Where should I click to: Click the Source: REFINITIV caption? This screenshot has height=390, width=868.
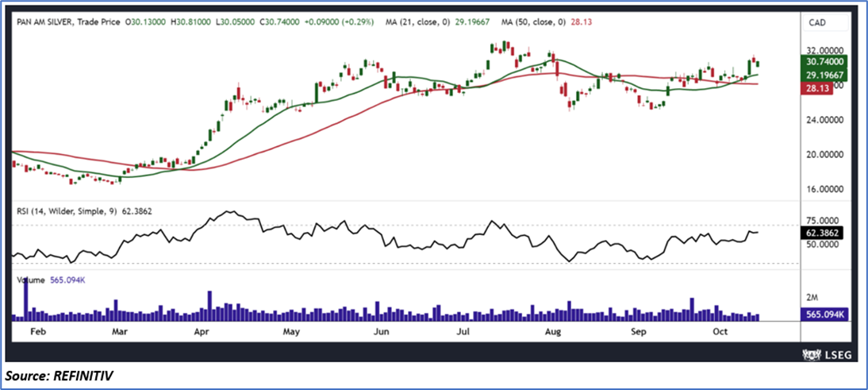pos(59,376)
